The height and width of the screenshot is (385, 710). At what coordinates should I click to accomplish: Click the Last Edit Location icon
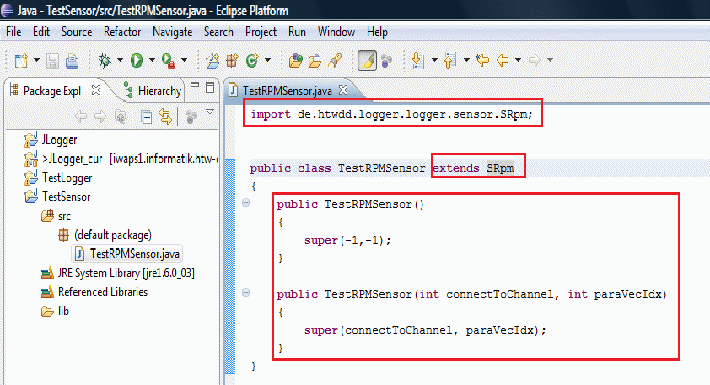(x=483, y=60)
